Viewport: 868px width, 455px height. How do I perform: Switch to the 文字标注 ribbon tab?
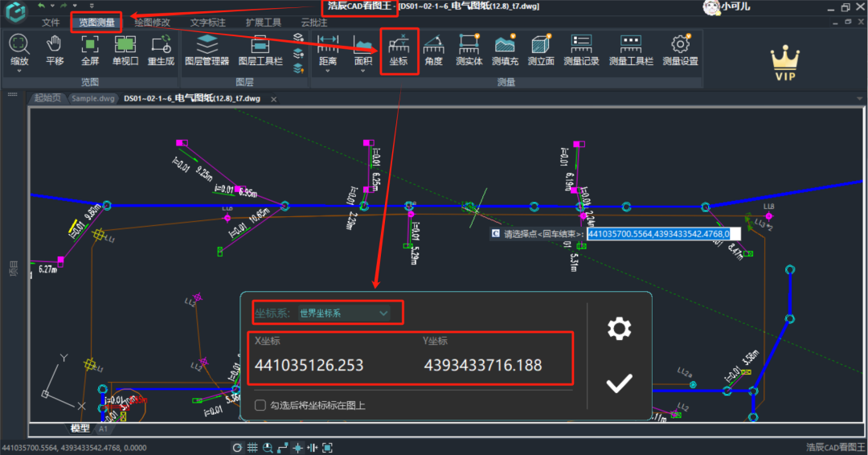(208, 23)
